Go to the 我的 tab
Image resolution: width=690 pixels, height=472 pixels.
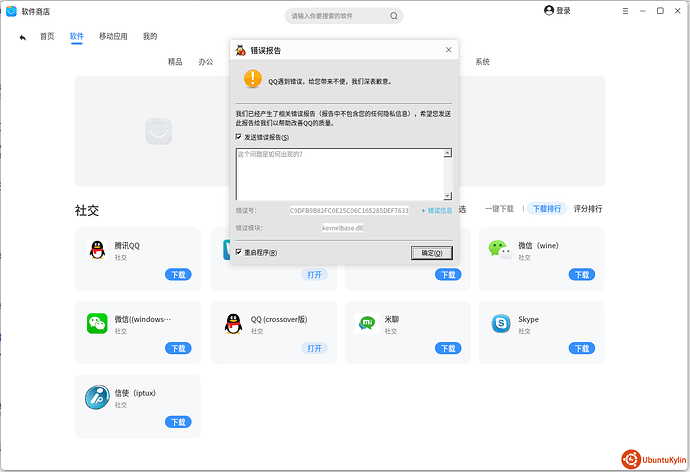click(150, 36)
